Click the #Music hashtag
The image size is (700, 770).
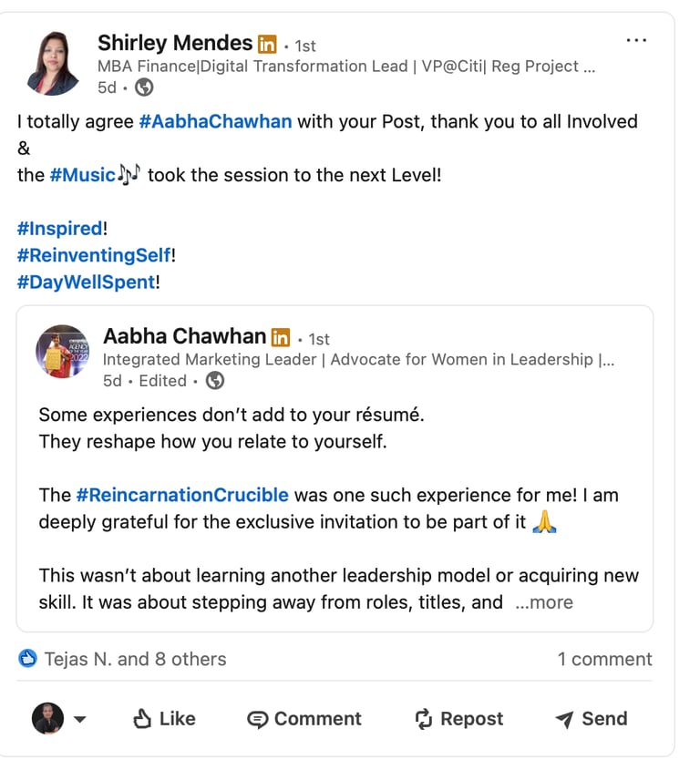coord(82,174)
